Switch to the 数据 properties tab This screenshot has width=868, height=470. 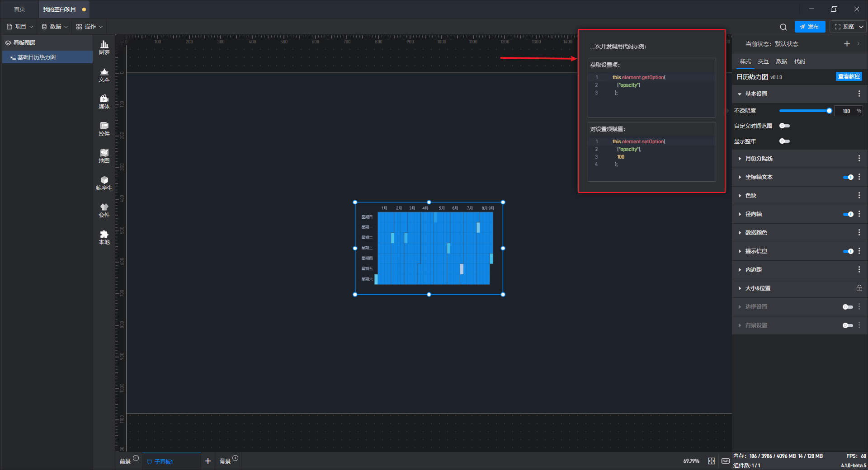click(x=781, y=61)
